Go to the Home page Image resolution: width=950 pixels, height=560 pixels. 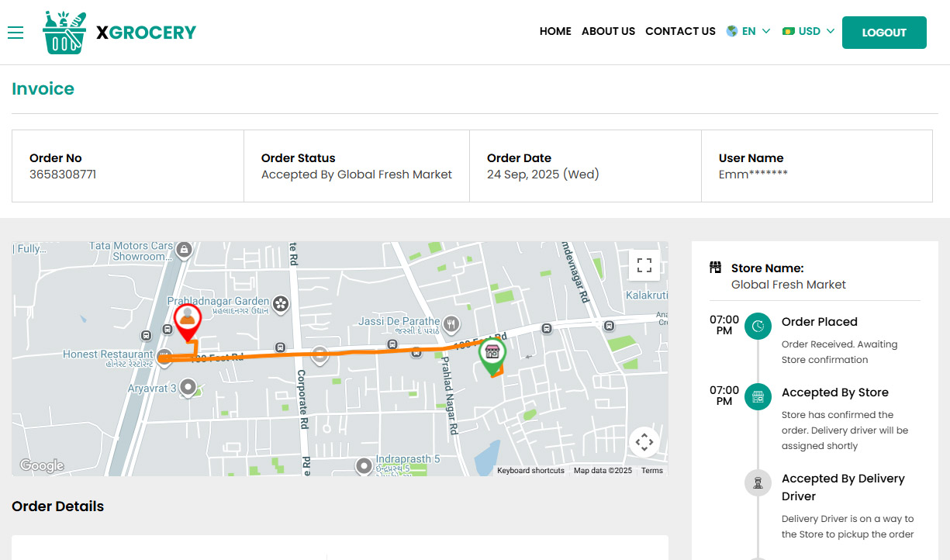coord(555,32)
